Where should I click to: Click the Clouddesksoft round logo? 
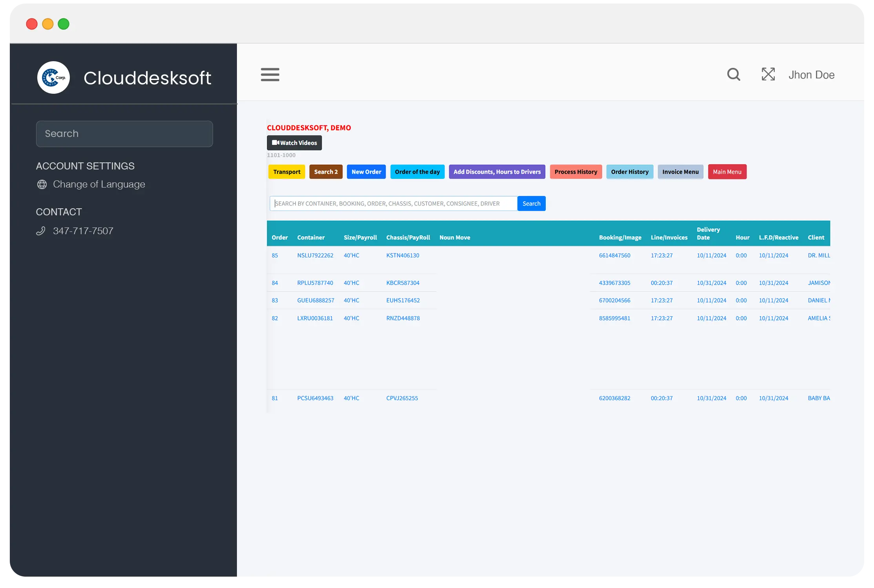54,78
